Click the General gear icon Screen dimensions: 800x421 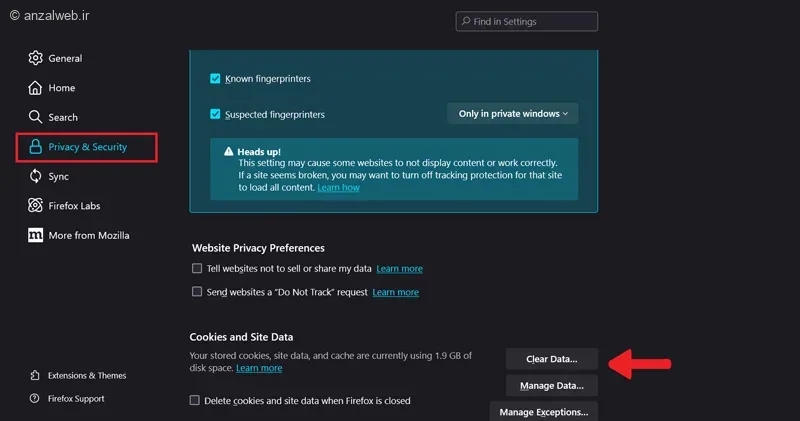pos(36,58)
